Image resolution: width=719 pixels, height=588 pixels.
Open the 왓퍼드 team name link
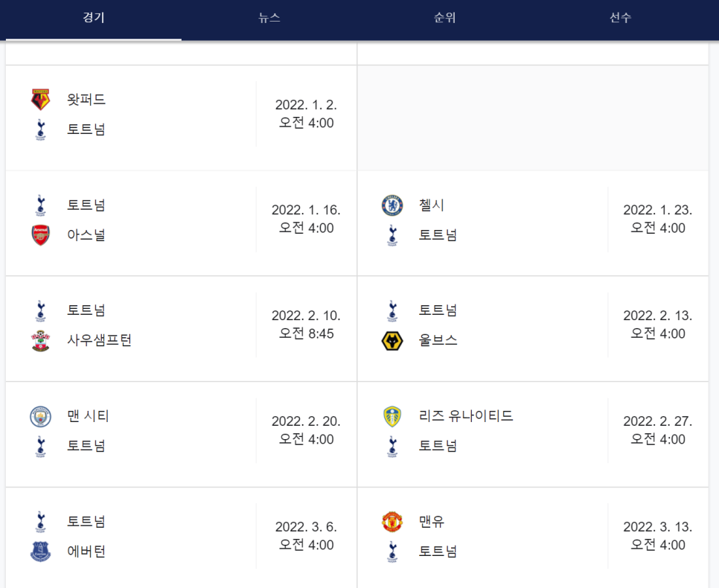[84, 99]
